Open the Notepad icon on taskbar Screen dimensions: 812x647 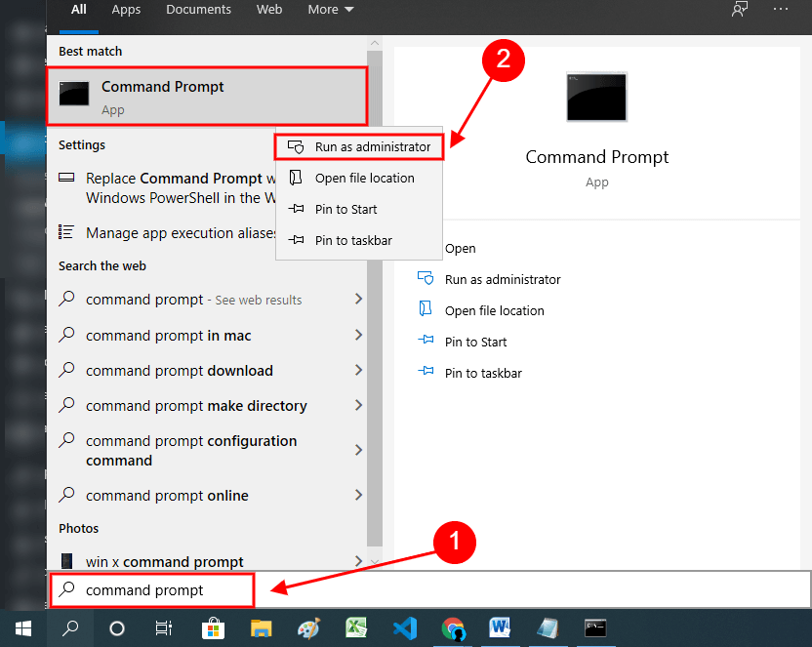[548, 628]
